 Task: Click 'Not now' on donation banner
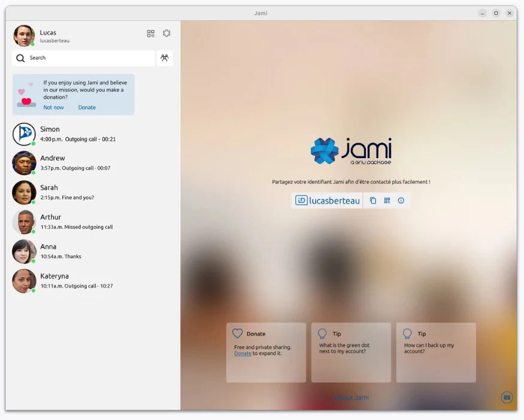coord(53,107)
